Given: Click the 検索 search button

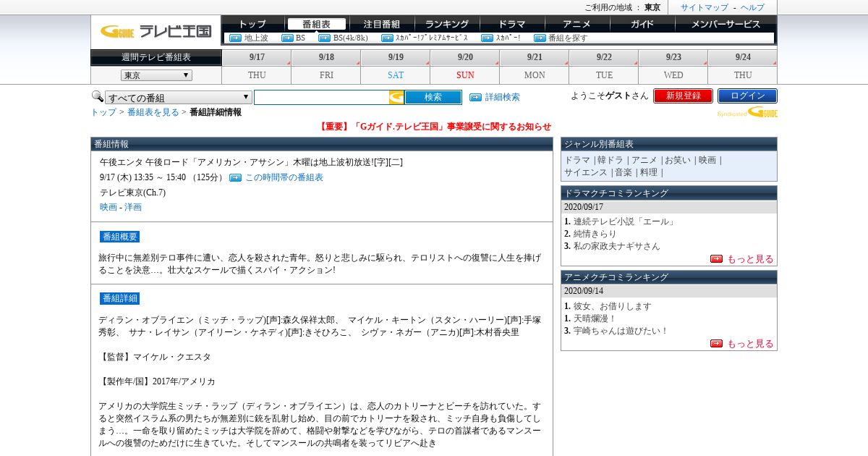Looking at the screenshot, I should 433,97.
